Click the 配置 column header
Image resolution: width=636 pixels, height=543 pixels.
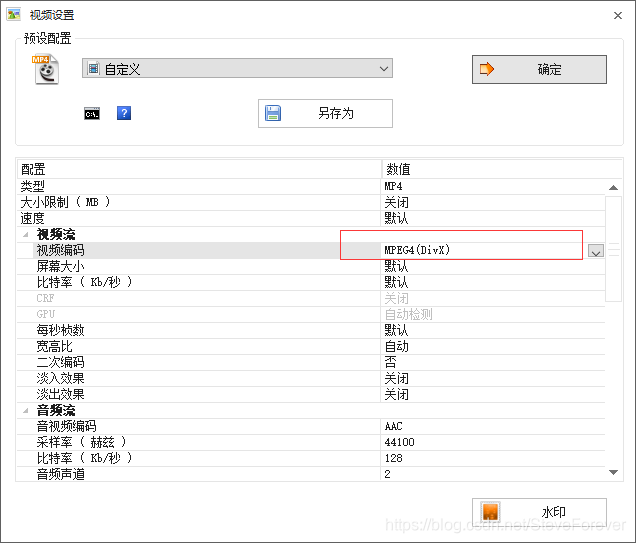(x=199, y=169)
